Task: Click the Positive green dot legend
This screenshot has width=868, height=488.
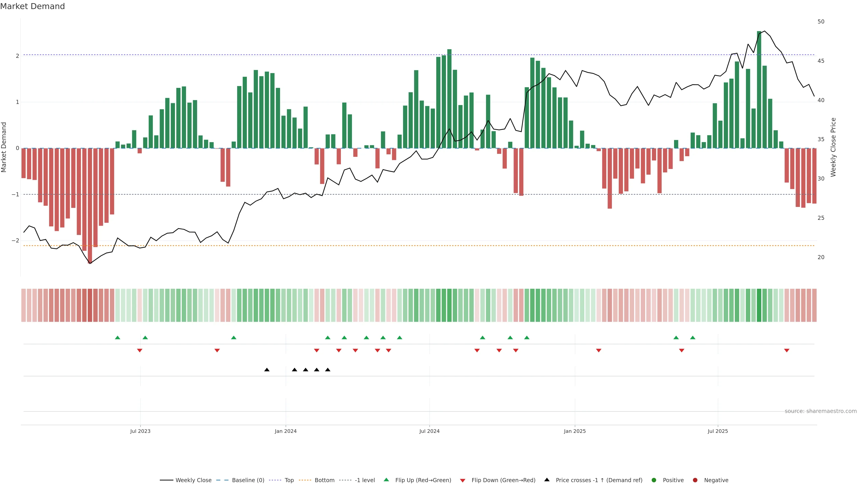Action: coord(654,480)
